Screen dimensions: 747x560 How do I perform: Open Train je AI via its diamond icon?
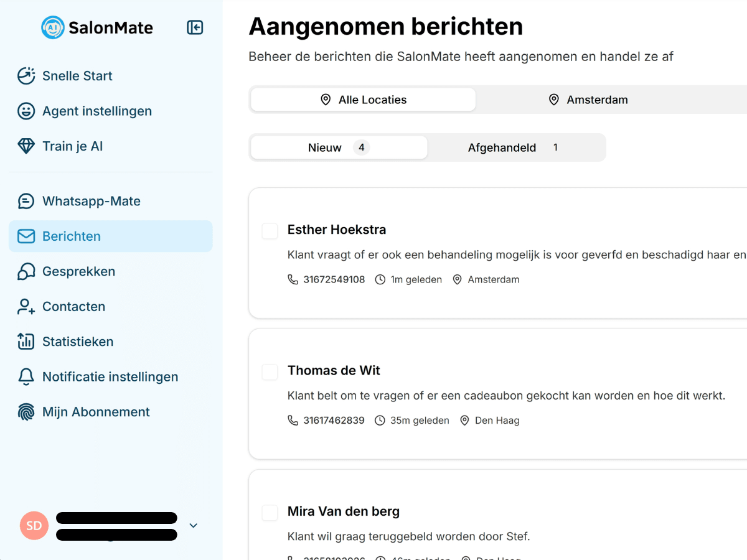(x=26, y=146)
